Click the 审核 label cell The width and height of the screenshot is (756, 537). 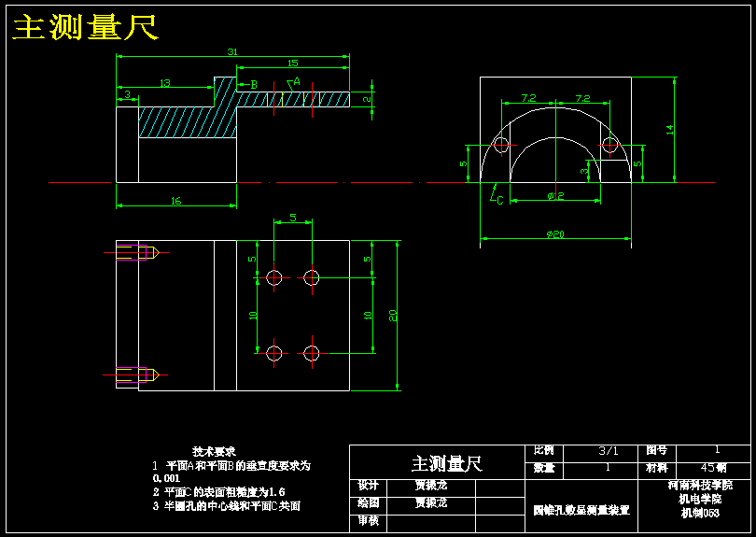(368, 520)
